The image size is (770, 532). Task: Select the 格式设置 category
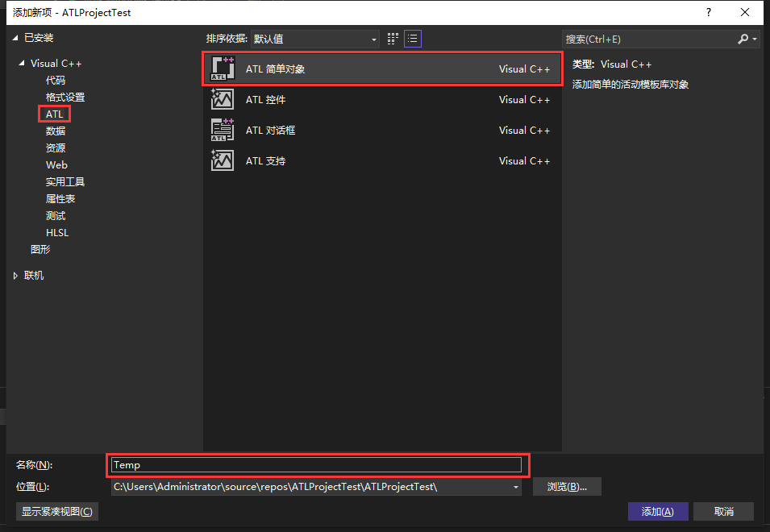(x=65, y=98)
